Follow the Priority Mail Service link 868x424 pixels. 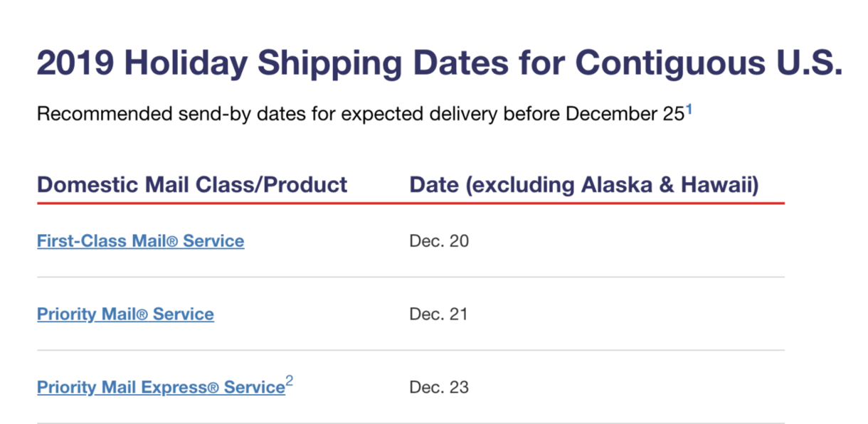(125, 314)
